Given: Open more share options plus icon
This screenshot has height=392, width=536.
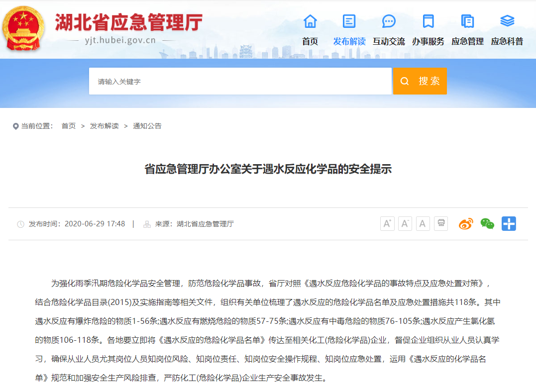Looking at the screenshot, I should (x=509, y=224).
